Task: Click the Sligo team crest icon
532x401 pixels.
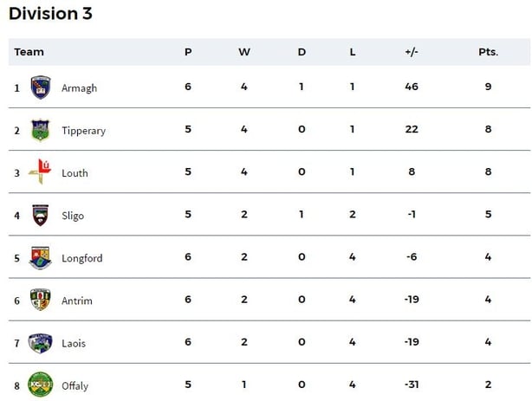Action: [41, 215]
